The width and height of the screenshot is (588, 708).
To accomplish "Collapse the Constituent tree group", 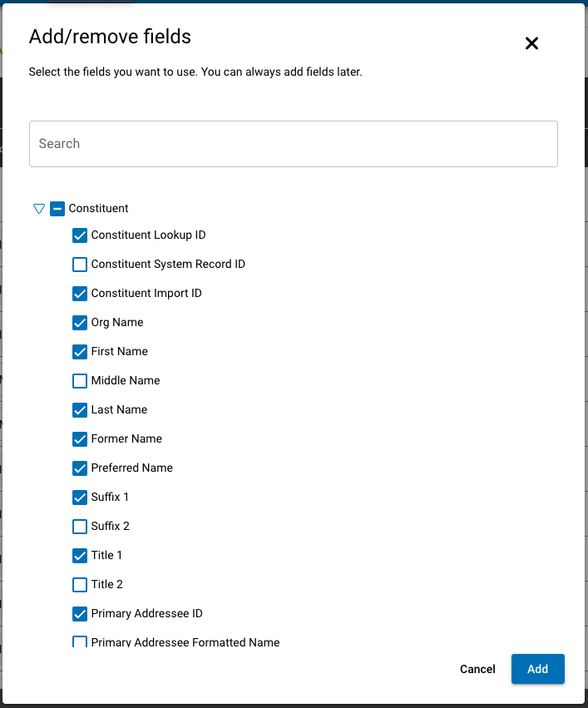I will [39, 209].
